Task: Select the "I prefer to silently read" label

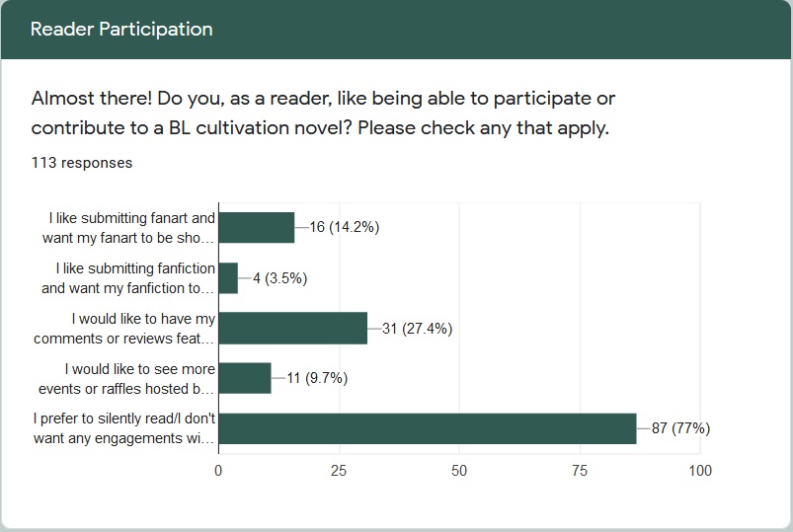Action: coord(123,428)
